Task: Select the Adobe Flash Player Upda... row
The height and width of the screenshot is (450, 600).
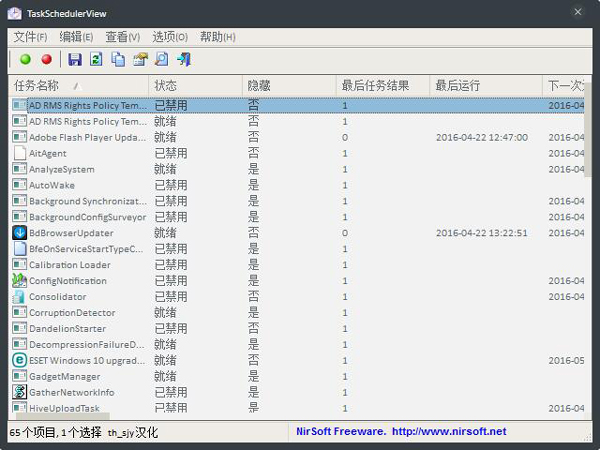Action: pos(298,137)
